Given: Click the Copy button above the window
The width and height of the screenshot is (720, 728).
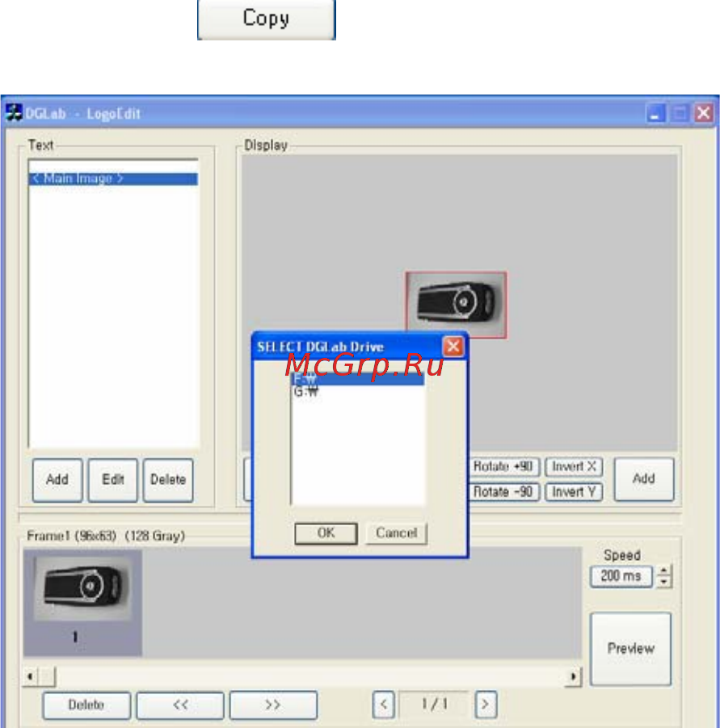Looking at the screenshot, I should pyautogui.click(x=266, y=19).
